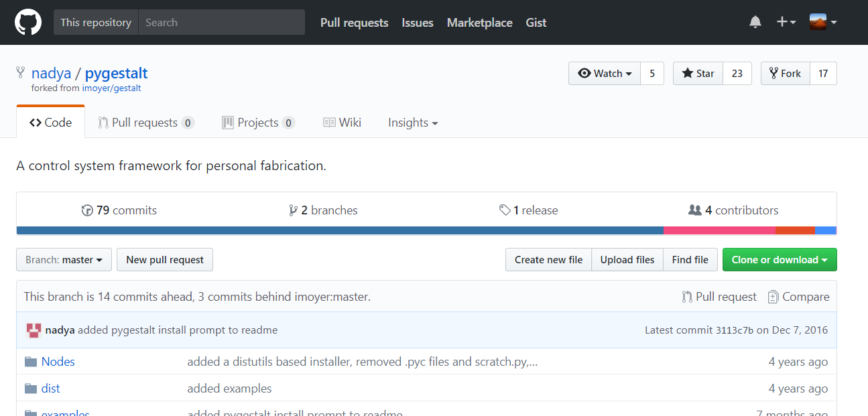Image resolution: width=868 pixels, height=416 pixels.
Task: Click nadya's commit avatar icon
Action: 34,330
